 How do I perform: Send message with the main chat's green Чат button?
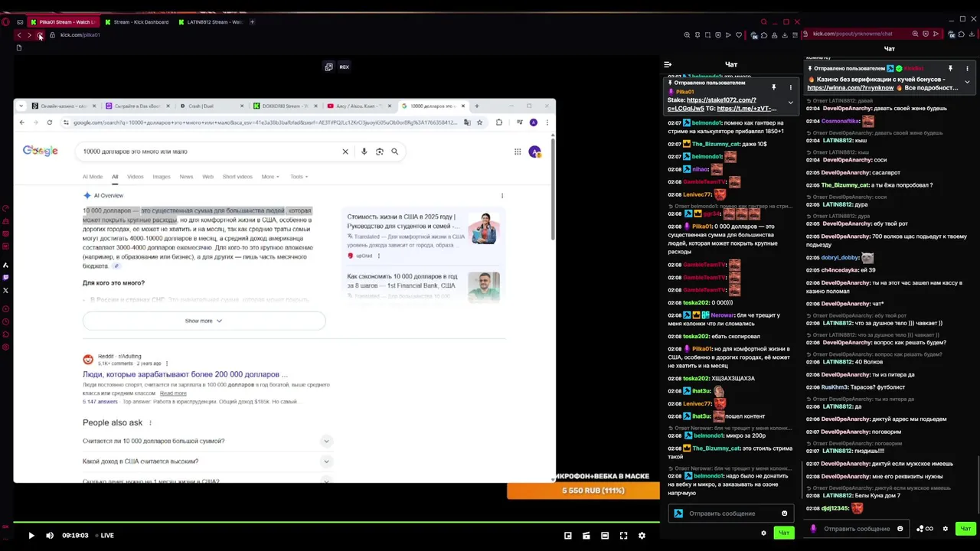tap(783, 533)
